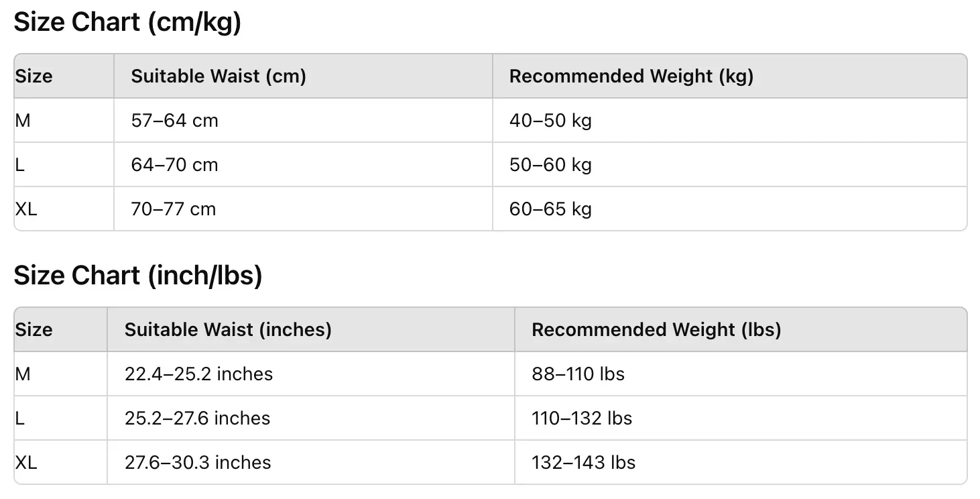Click the 'Size Chart (inch/lbs)' heading

(x=138, y=276)
